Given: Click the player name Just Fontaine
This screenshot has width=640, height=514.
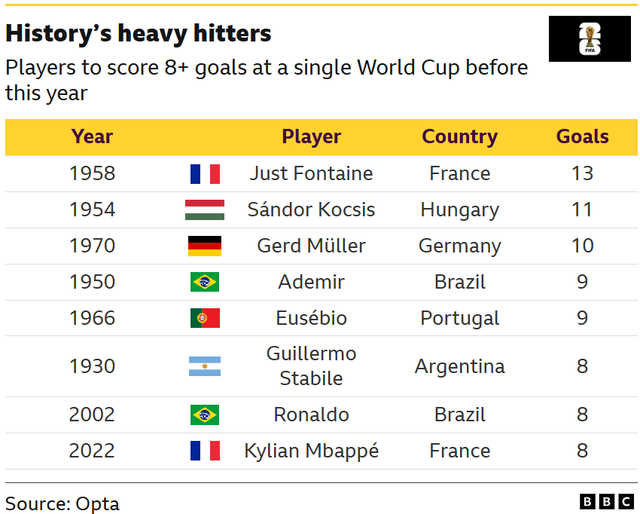Looking at the screenshot, I should pyautogui.click(x=311, y=174).
